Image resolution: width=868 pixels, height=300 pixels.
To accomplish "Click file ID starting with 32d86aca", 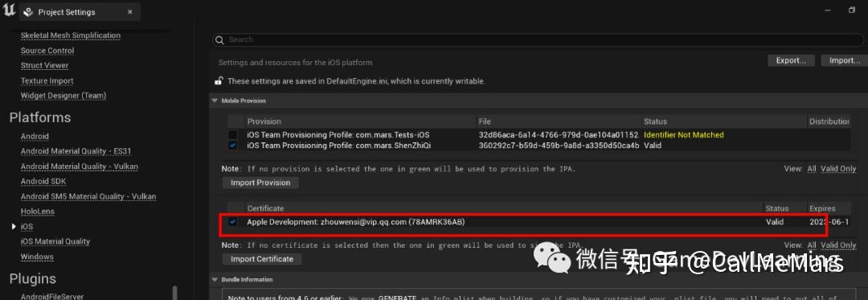I will click(x=559, y=135).
